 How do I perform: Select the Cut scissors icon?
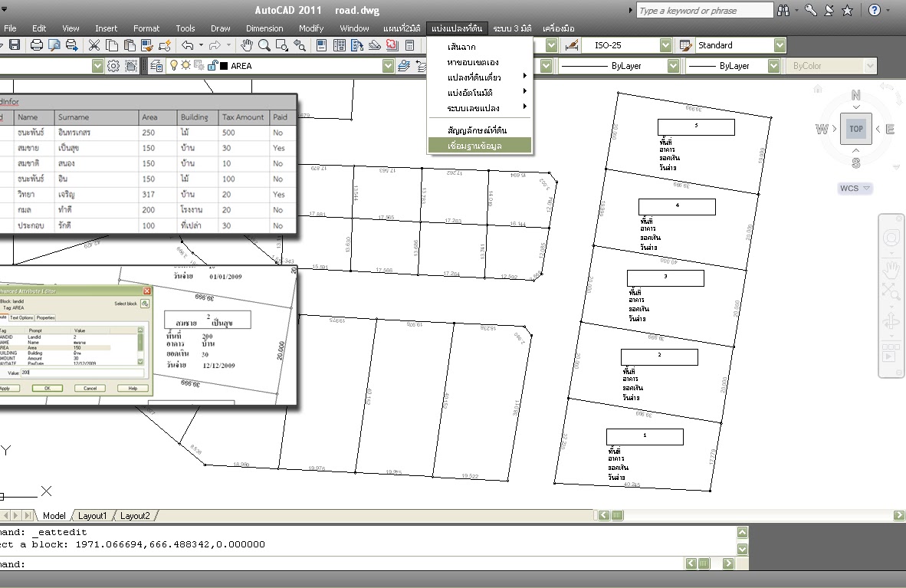point(94,45)
